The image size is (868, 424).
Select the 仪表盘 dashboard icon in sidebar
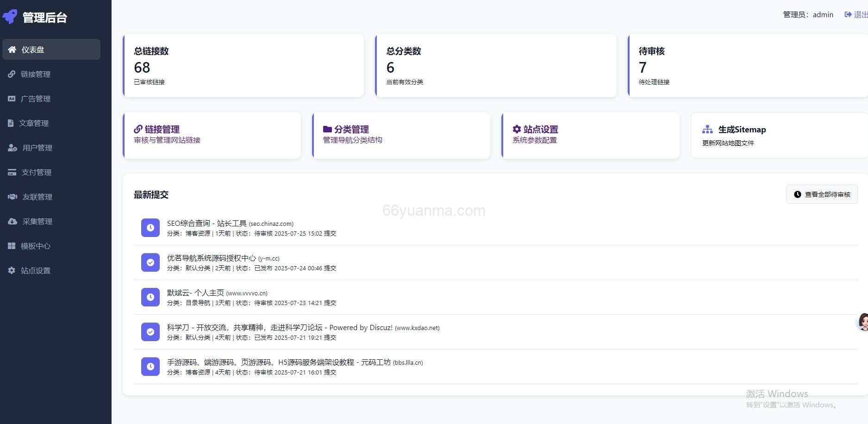coord(12,49)
